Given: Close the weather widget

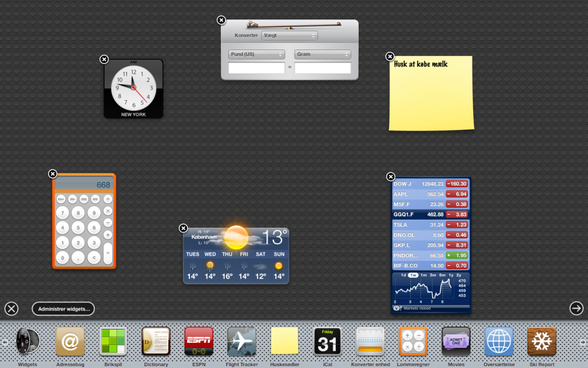Looking at the screenshot, I should tap(183, 228).
